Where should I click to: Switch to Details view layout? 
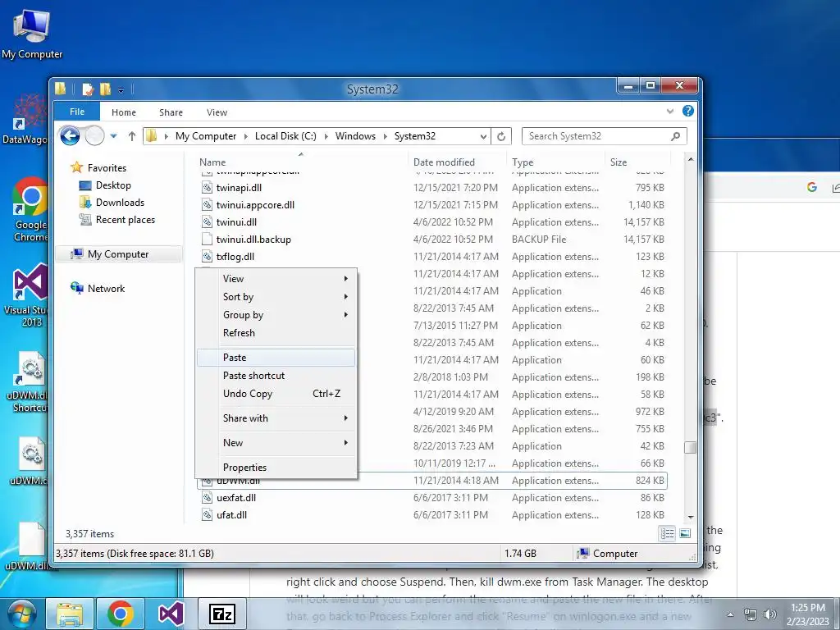[x=667, y=533]
